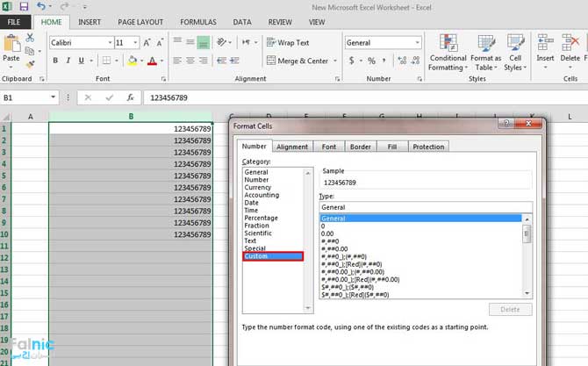Click the Insert Function fx icon
This screenshot has width=588, height=366.
click(130, 97)
